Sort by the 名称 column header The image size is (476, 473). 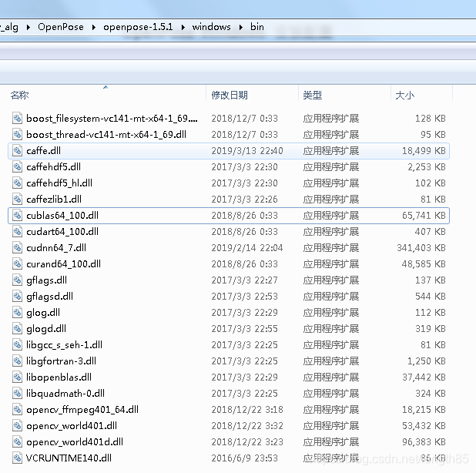(x=20, y=96)
